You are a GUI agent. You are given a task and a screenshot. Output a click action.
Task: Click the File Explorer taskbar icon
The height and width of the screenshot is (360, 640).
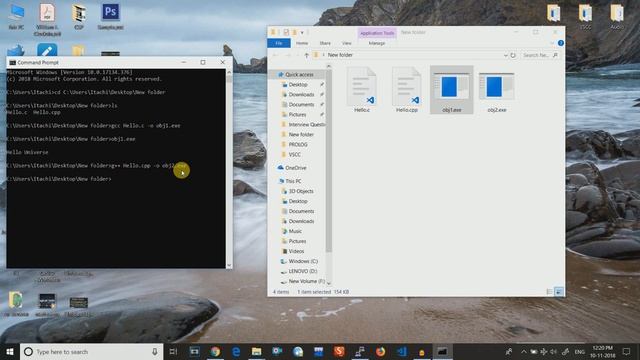point(256,351)
